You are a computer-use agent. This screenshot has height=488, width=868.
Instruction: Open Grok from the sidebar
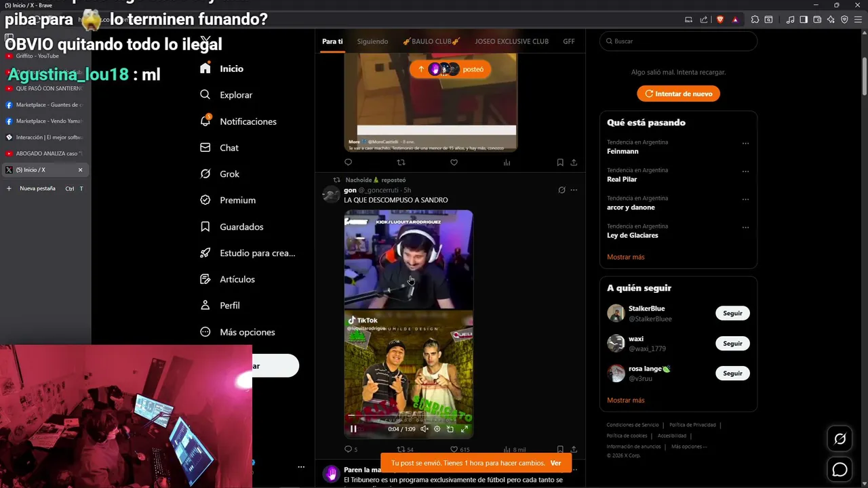[220, 174]
